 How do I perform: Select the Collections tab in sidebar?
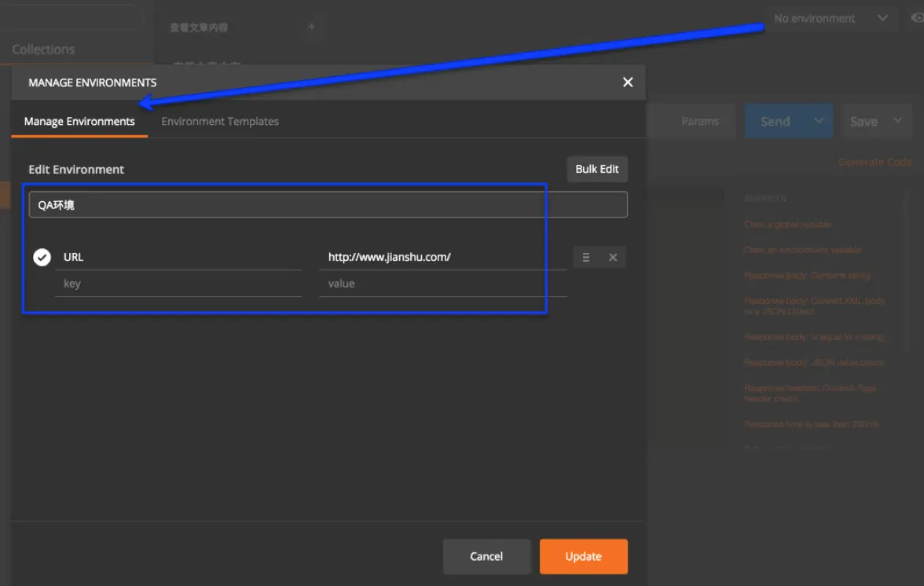(44, 49)
